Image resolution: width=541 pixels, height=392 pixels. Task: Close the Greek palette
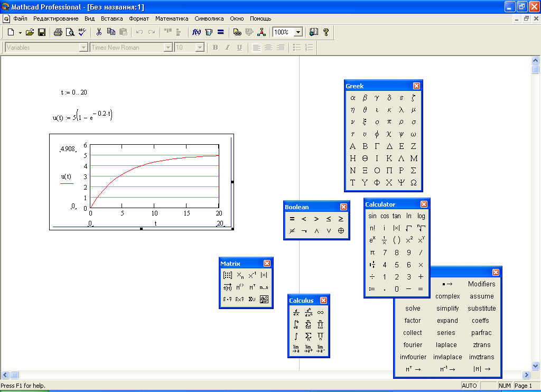(x=416, y=86)
